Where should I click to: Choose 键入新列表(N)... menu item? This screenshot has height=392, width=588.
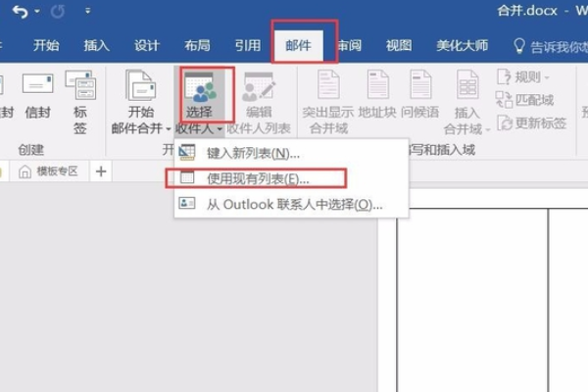[291, 153]
